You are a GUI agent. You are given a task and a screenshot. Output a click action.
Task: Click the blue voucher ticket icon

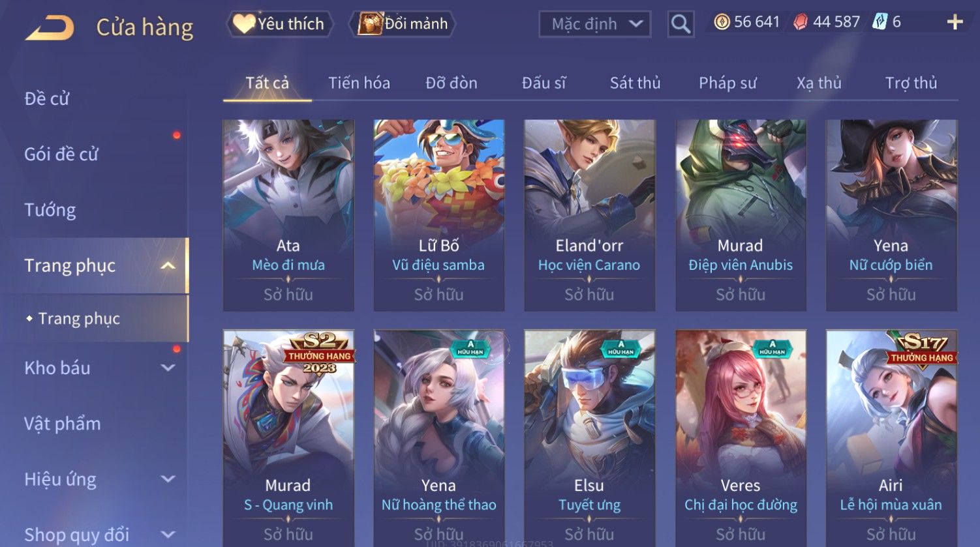pos(880,22)
